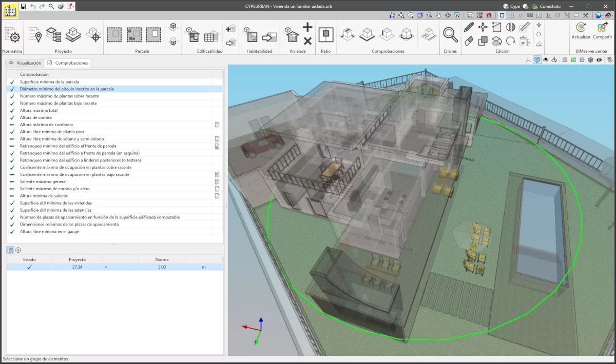Select the Patio tool icon
This screenshot has height=364, width=616.
pyautogui.click(x=325, y=35)
